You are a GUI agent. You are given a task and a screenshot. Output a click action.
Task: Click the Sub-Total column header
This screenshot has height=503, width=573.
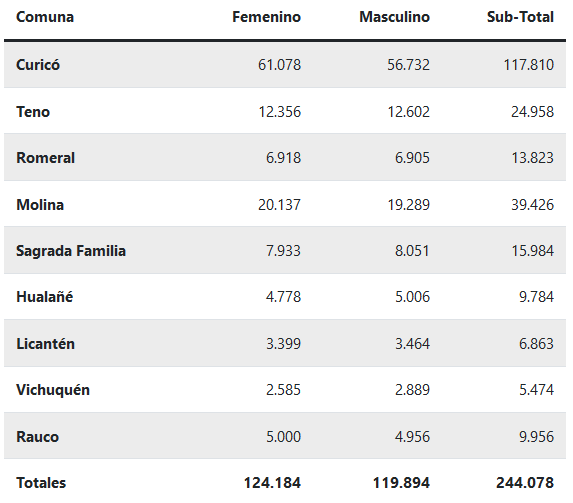pyautogui.click(x=520, y=17)
